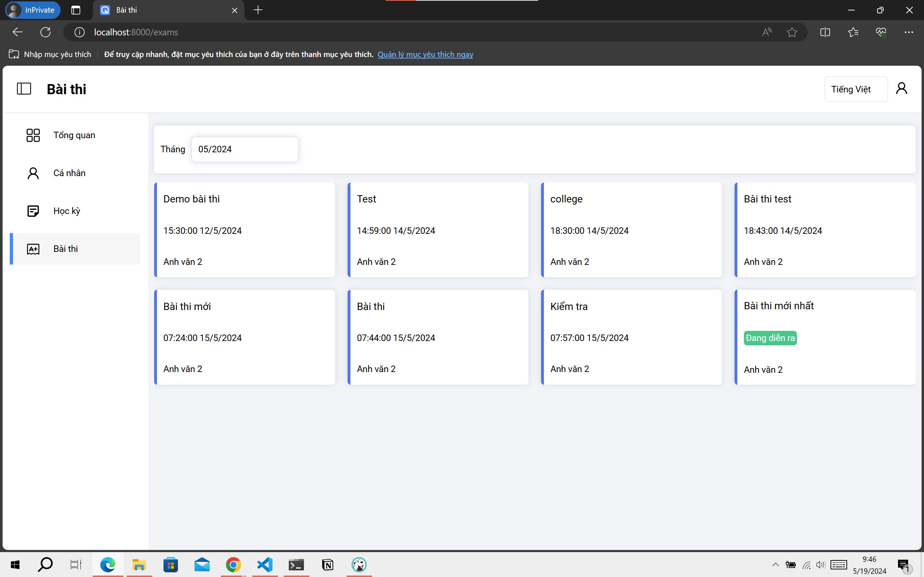This screenshot has width=924, height=577.
Task: Open the Tháng 05/2024 month picker
Action: (244, 149)
